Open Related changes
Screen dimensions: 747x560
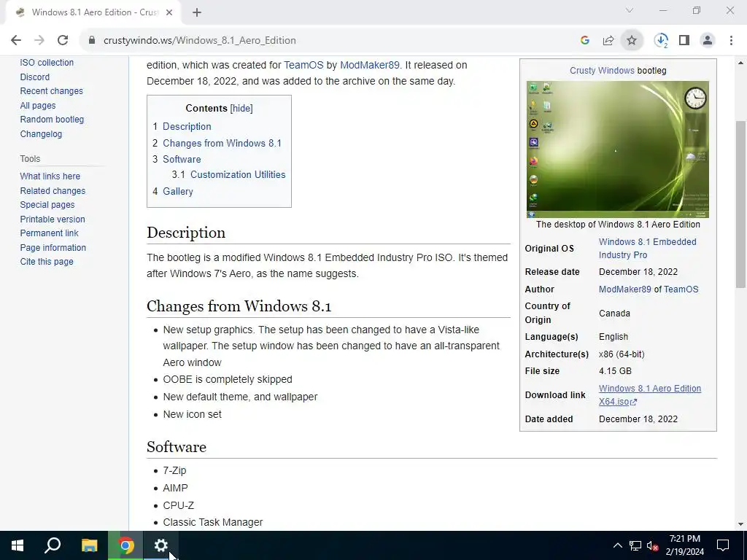53,191
